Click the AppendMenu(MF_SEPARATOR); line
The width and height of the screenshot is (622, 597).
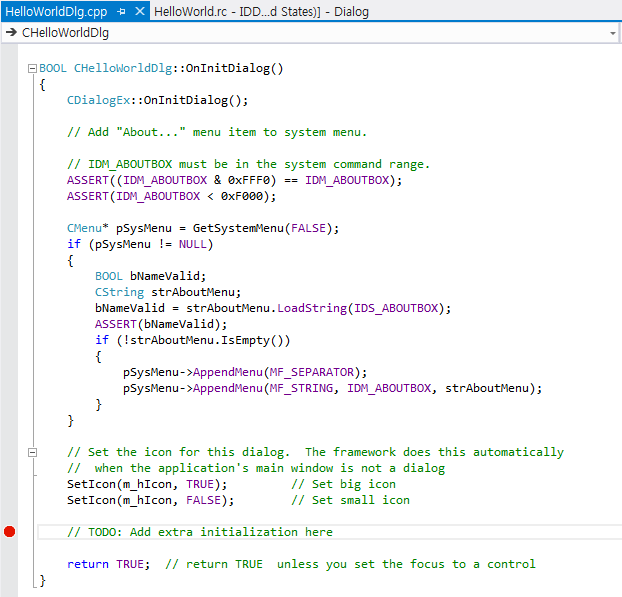[245, 372]
